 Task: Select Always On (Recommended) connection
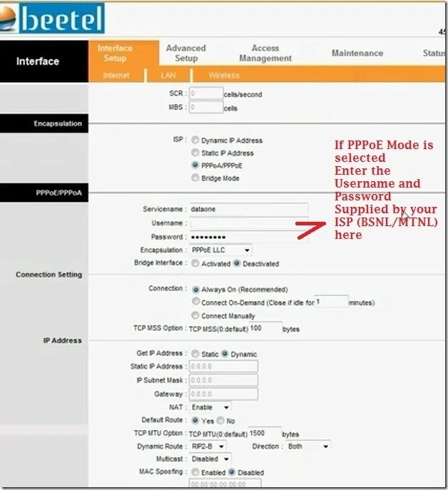195,290
